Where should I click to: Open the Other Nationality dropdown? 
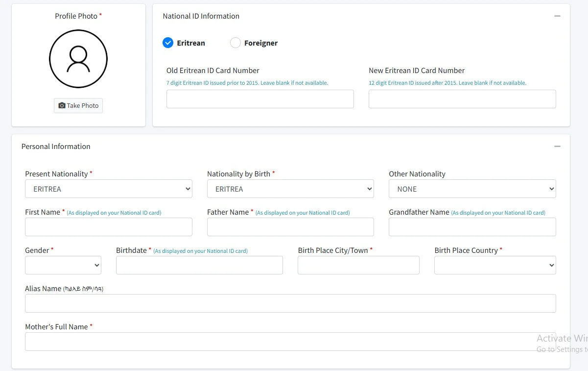472,189
